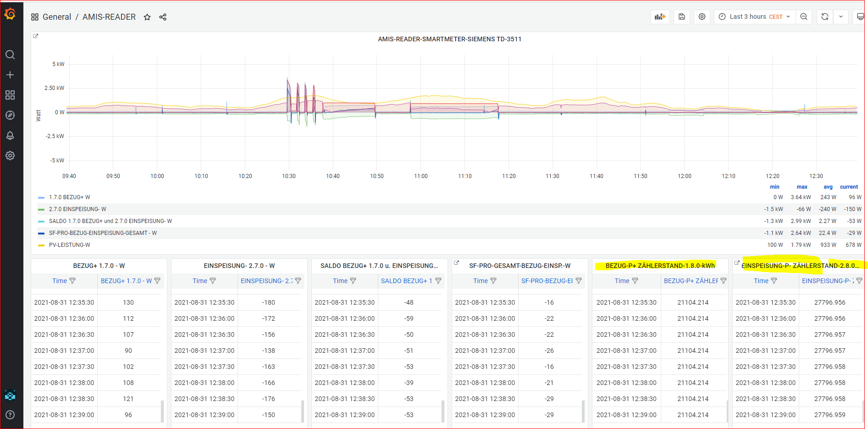Viewport: 868px width, 429px height.
Task: Open Configuration gear in sidebar
Action: (x=10, y=156)
